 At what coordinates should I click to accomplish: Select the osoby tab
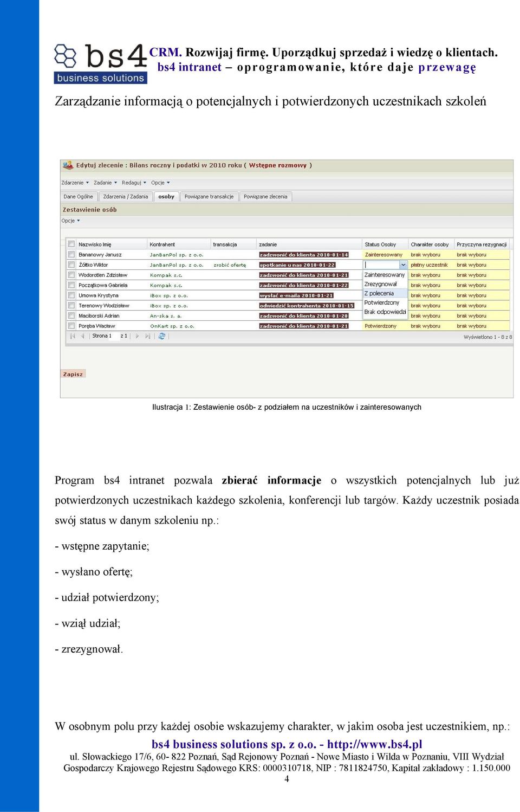click(x=166, y=197)
